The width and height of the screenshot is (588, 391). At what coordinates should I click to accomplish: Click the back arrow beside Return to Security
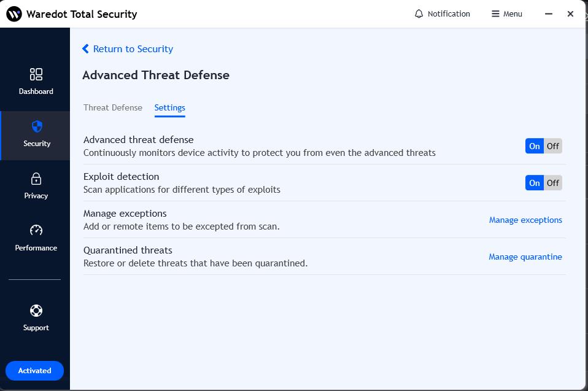point(86,49)
